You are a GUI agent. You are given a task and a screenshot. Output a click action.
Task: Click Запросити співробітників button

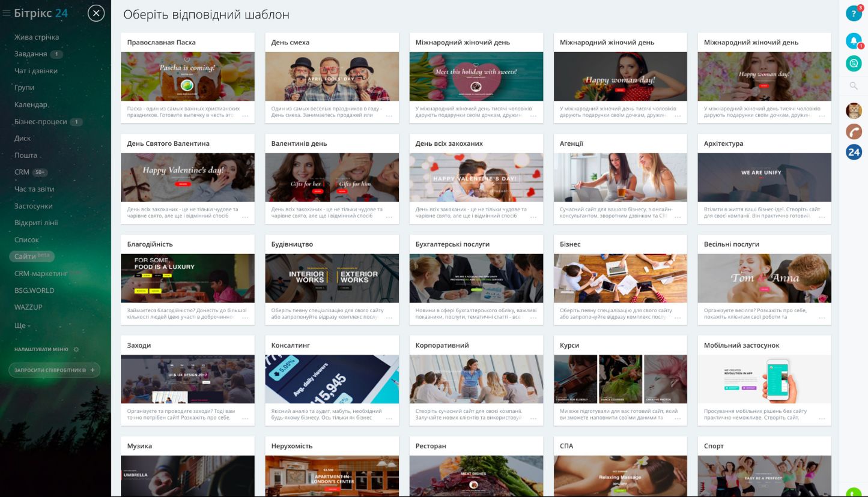pos(54,370)
